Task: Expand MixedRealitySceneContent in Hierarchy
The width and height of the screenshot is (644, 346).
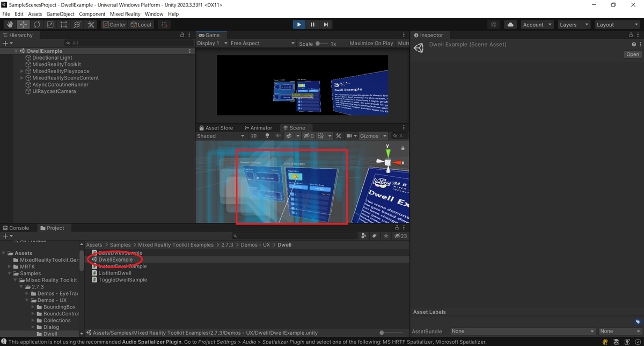Action: click(x=22, y=78)
